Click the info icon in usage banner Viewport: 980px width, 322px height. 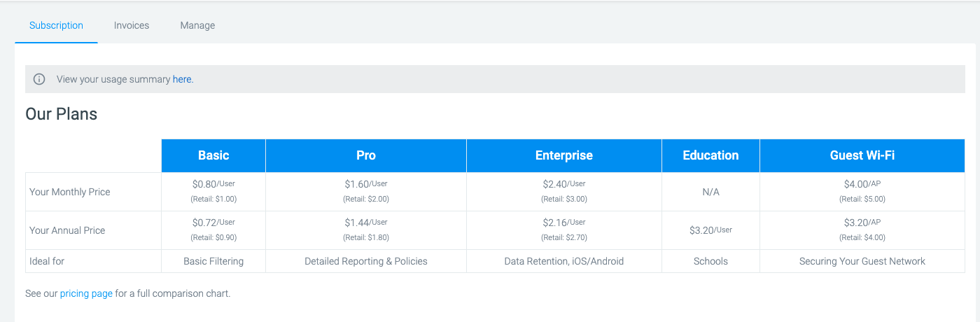pos(39,79)
